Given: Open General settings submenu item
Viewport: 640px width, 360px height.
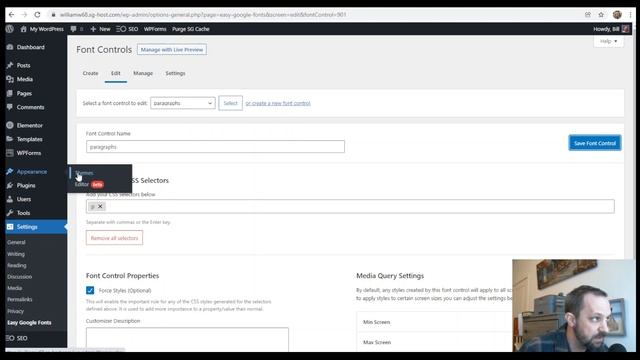Looking at the screenshot, I should coord(16,242).
